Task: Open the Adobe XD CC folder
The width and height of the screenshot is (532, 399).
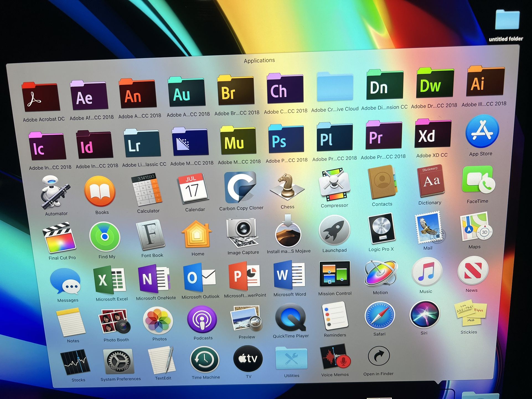Action: [433, 133]
